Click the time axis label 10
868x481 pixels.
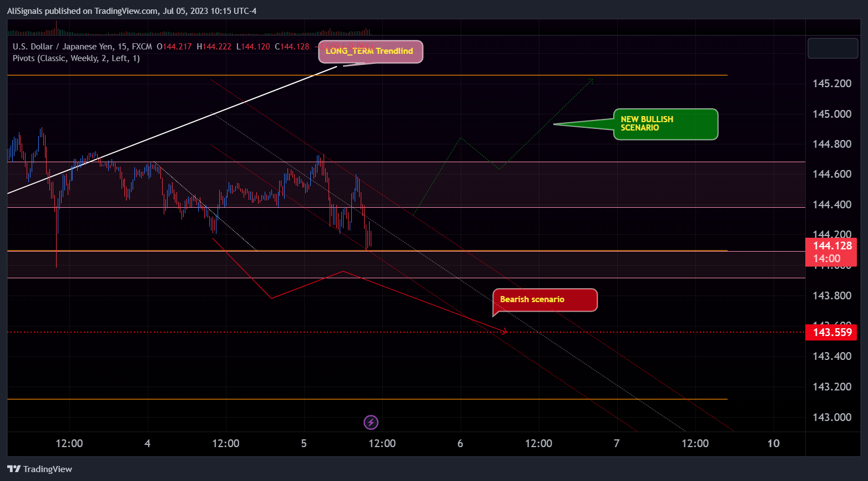click(x=773, y=443)
